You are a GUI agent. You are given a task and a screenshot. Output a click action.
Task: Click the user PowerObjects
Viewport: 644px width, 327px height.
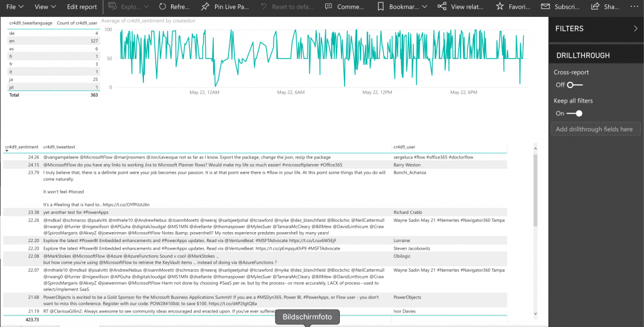click(408, 297)
